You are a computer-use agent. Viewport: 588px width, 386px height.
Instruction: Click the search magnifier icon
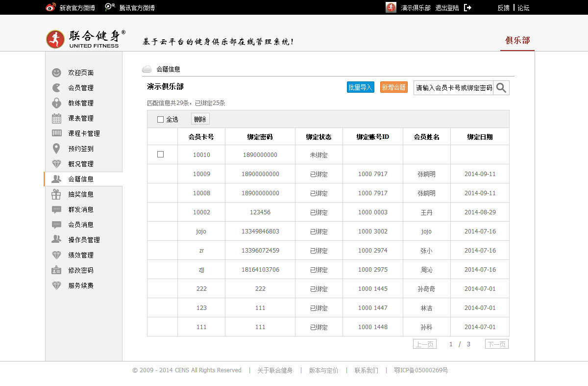[x=501, y=88]
